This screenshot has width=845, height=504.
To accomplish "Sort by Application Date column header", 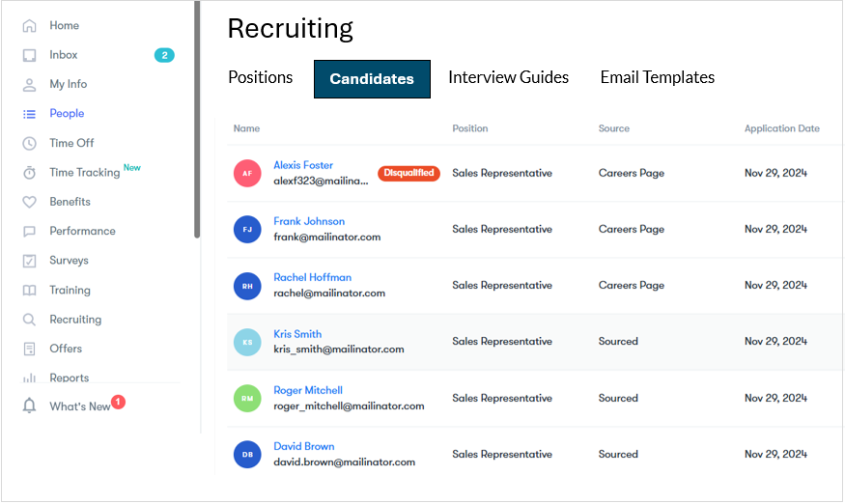I will click(x=781, y=128).
